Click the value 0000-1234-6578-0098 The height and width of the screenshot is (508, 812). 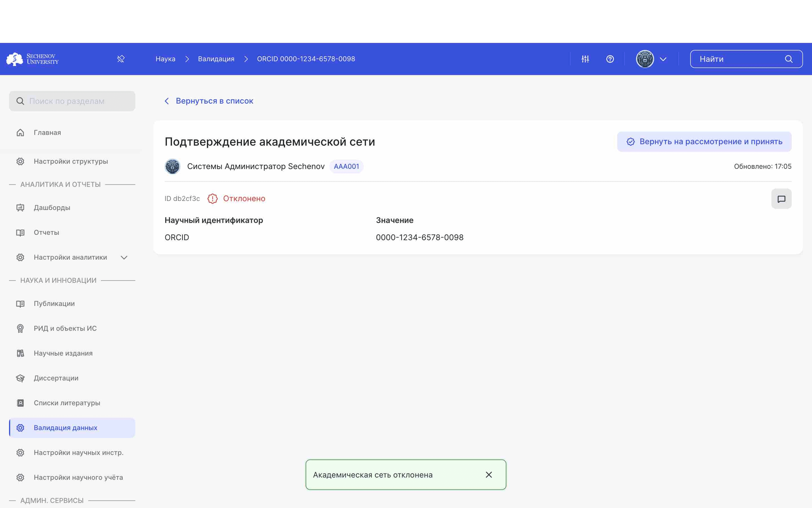420,238
